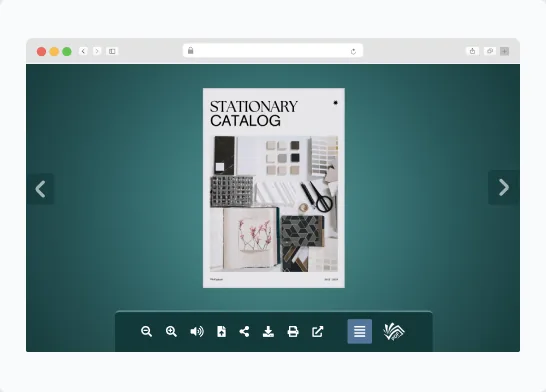This screenshot has width=546, height=392.
Task: Zoom out of the flipbook
Action: pos(147,331)
